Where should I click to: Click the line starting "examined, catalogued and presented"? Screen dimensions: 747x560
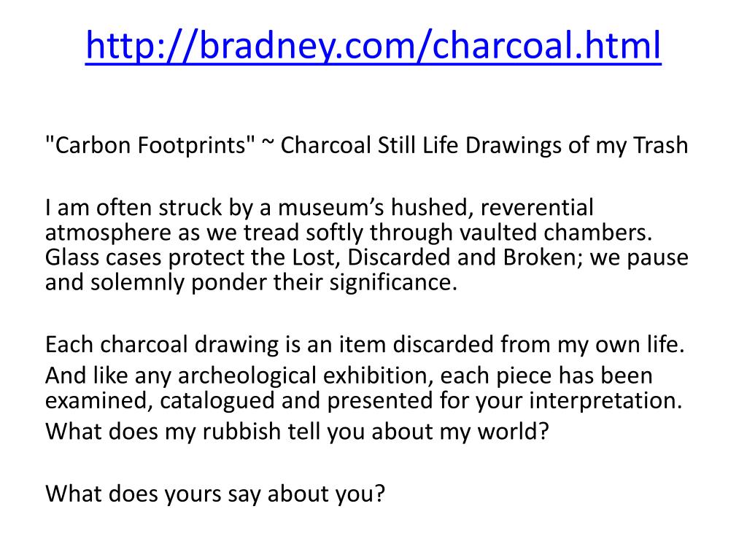(363, 401)
